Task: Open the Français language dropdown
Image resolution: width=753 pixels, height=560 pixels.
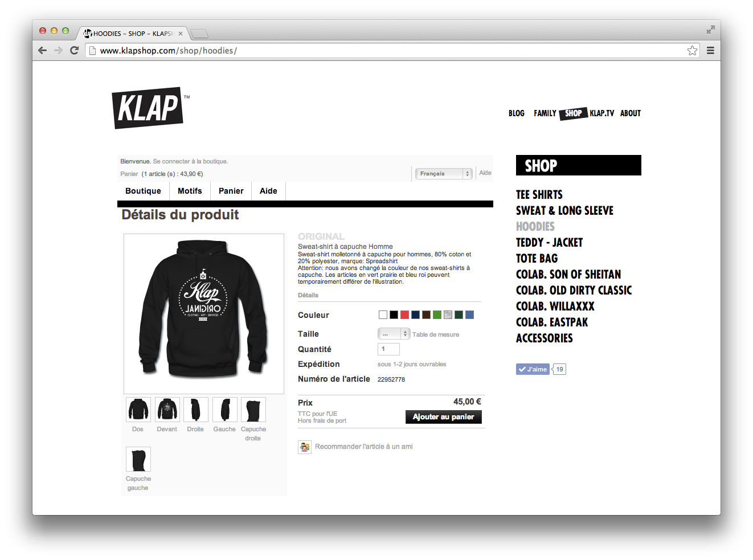Action: click(444, 174)
